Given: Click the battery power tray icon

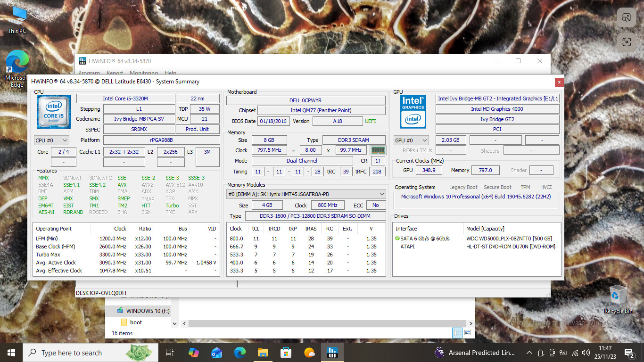Looking at the screenshot, I should pos(563,353).
